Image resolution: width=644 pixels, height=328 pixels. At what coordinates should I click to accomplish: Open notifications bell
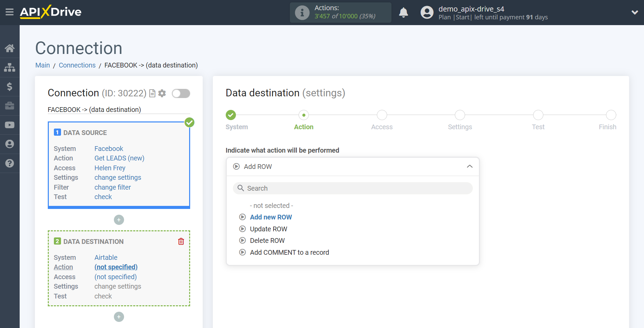point(403,13)
